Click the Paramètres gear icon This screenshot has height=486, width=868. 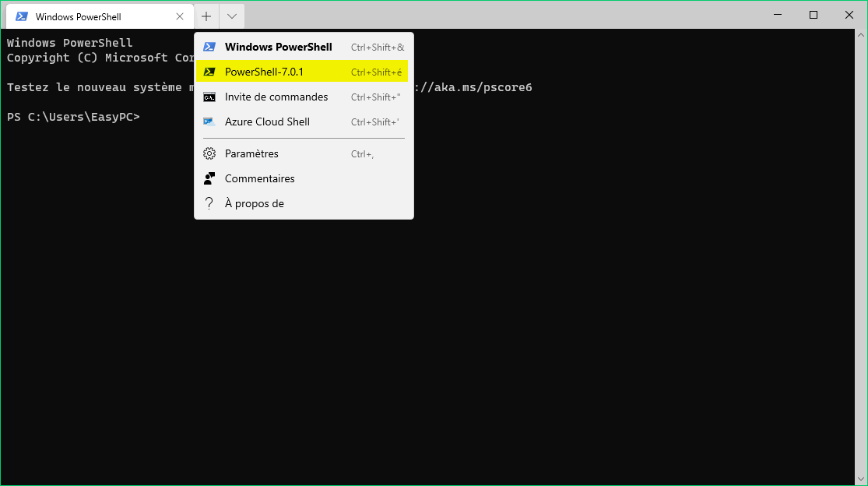(209, 154)
